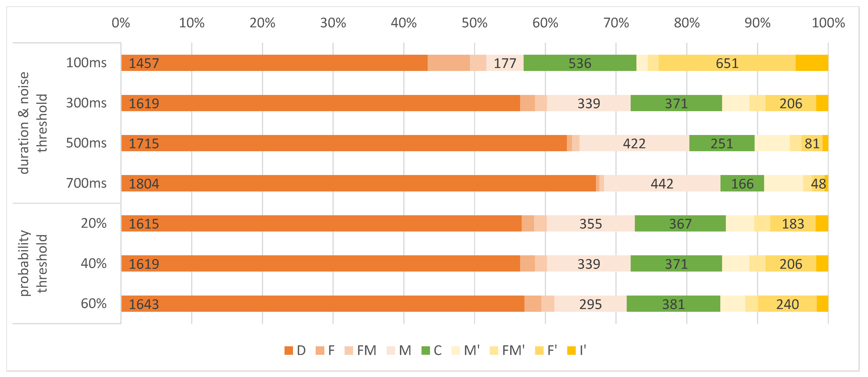Click the F' legend swatch

(x=539, y=351)
